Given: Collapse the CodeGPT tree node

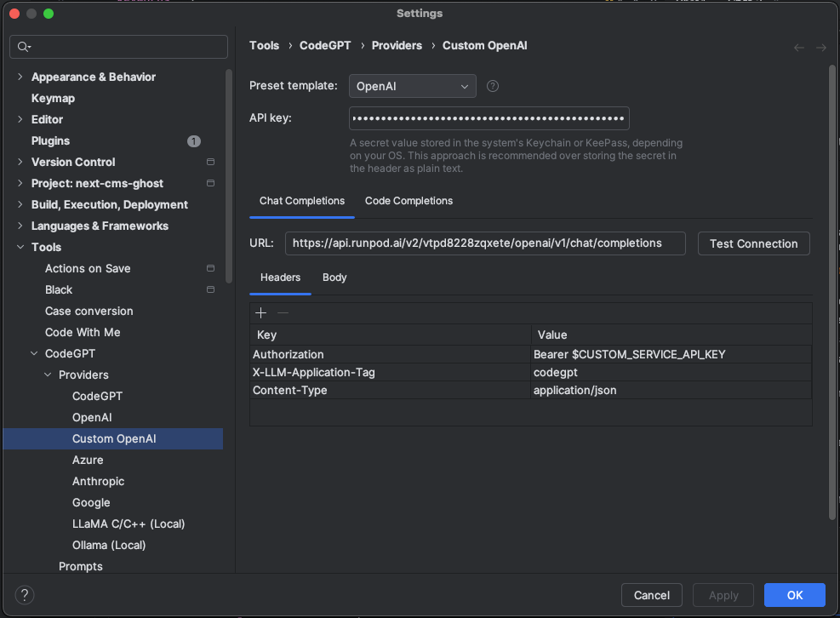Looking at the screenshot, I should click(34, 353).
